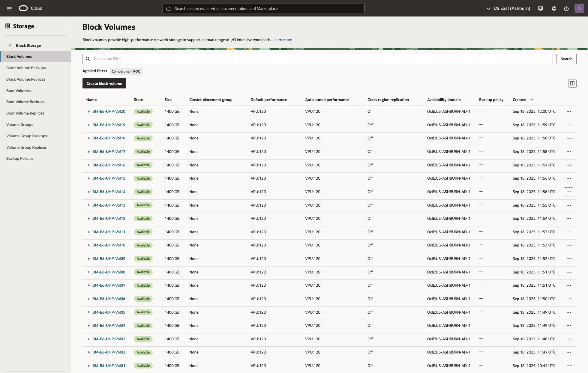The image size is (588, 373).
Task: Expand row BM-E6-UHP-Vol07 details
Action: pos(89,285)
